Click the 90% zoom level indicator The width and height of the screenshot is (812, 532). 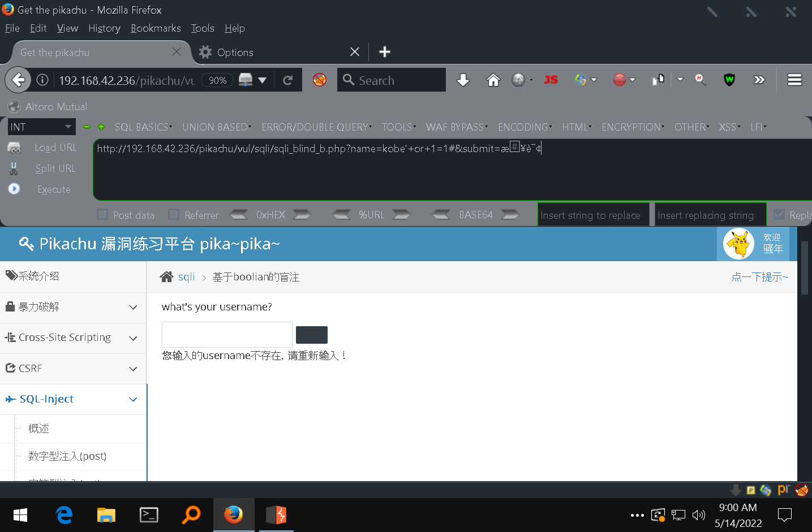(218, 80)
